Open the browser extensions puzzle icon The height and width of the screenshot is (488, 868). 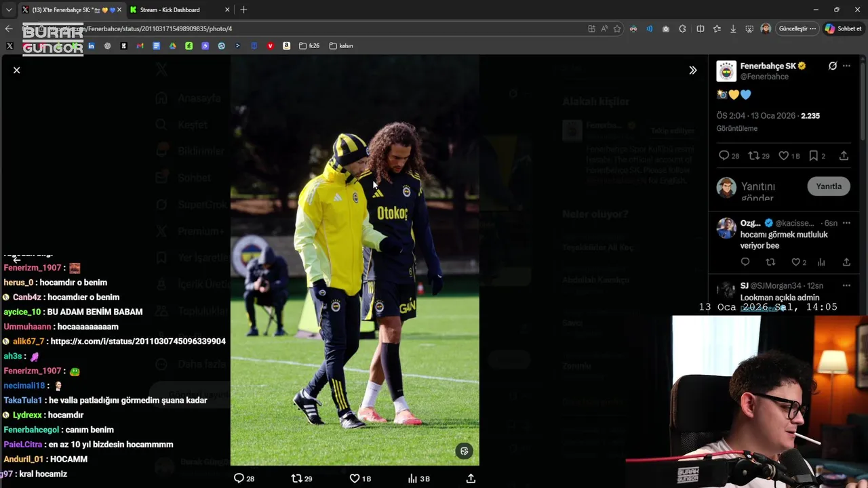(x=682, y=28)
